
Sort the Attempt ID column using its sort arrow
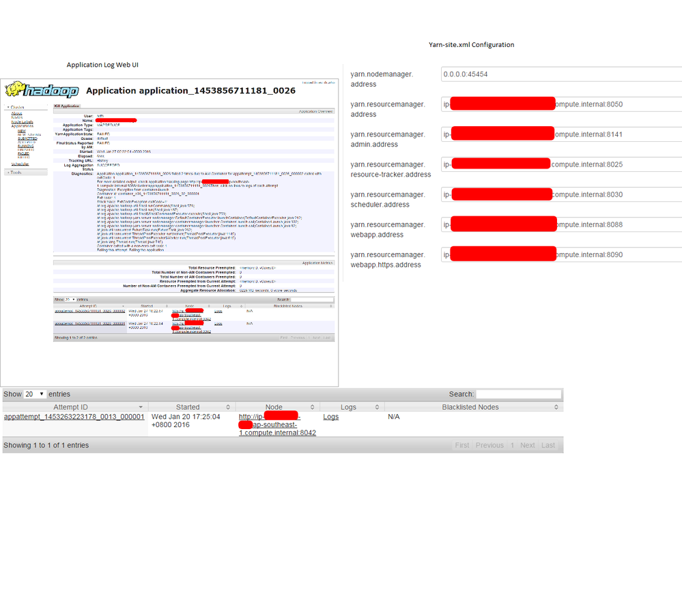[x=142, y=407]
